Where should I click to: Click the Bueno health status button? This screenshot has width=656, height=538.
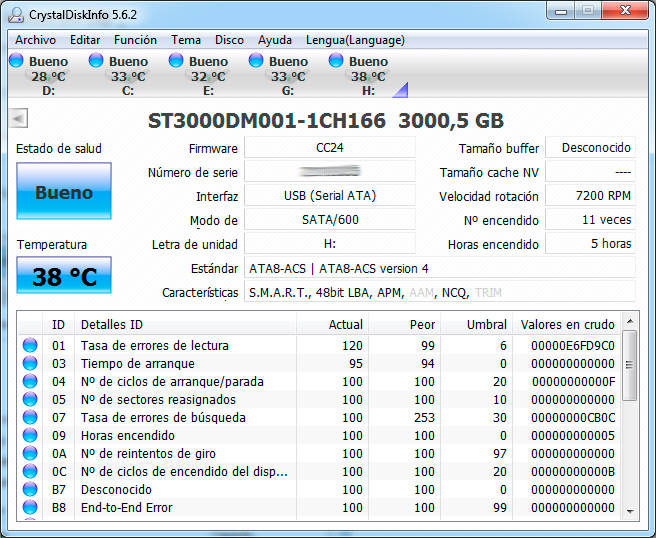(x=64, y=191)
